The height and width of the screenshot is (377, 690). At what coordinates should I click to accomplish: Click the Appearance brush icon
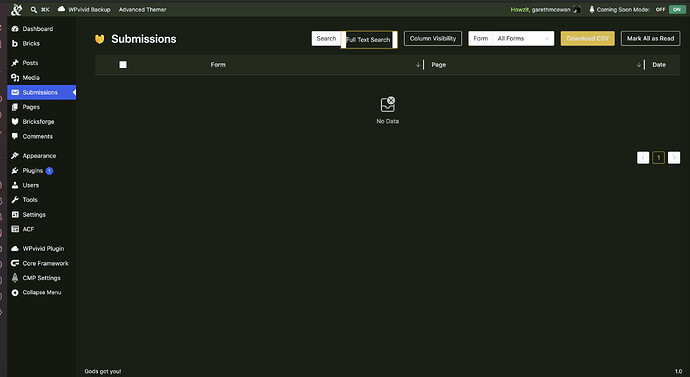click(15, 156)
